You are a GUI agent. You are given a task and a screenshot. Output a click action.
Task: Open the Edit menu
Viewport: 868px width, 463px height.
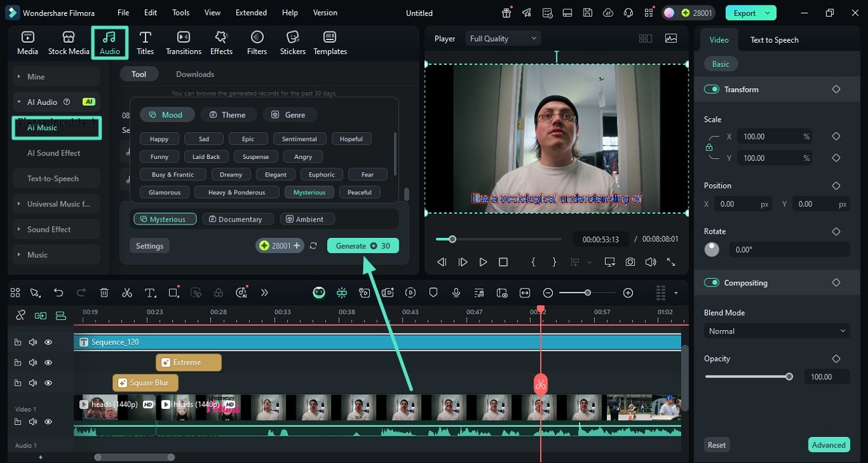click(150, 13)
